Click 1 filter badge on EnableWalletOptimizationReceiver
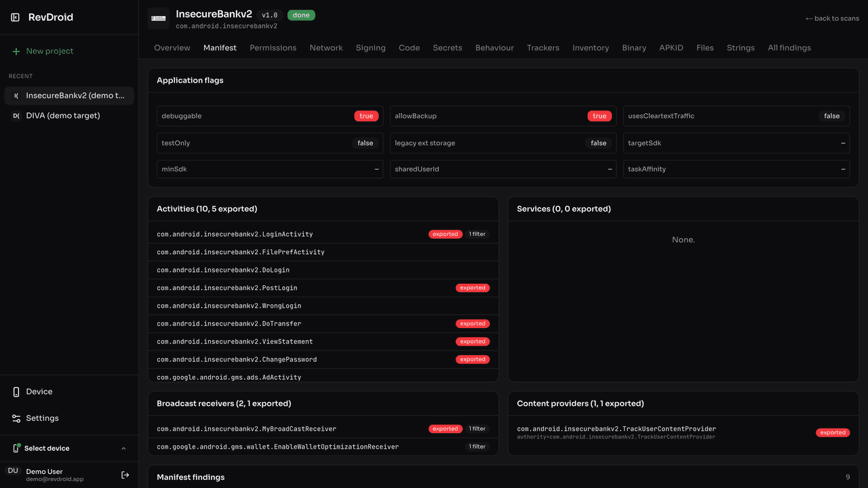 coord(477,447)
